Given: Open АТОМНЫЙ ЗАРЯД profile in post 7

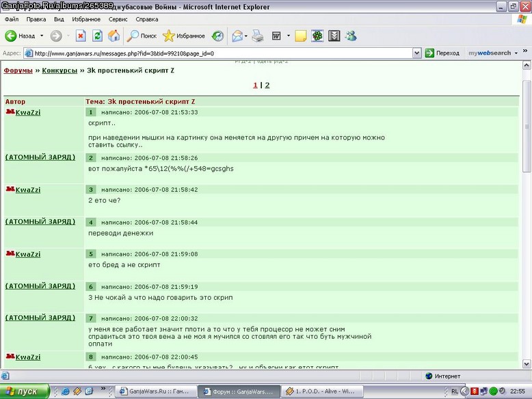Looking at the screenshot, I should point(40,318).
